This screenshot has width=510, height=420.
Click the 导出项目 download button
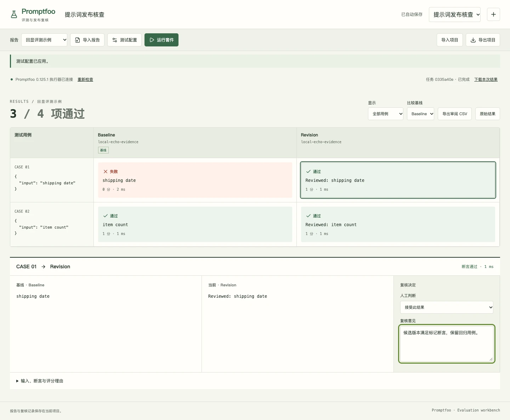483,40
